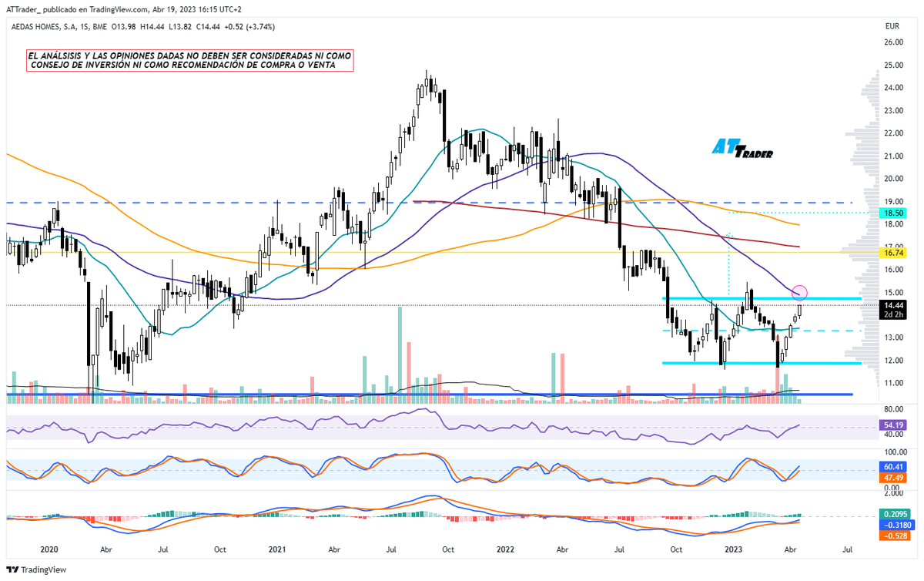Viewport: 924px width, 581px height.
Task: Click the 'ATTrader_ publicado en TradingView.com' header text
Action: (x=78, y=9)
